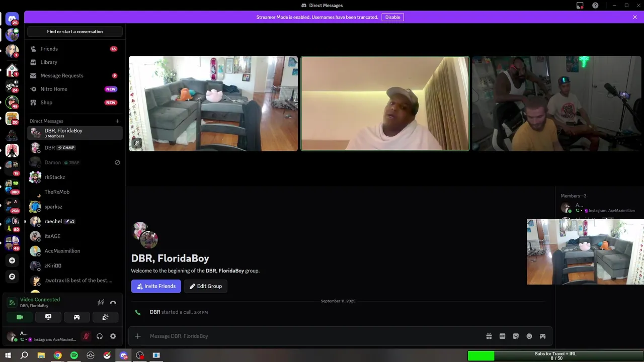Open the activities gamepad button in call panel
Screen dimensions: 644x362
77,317
